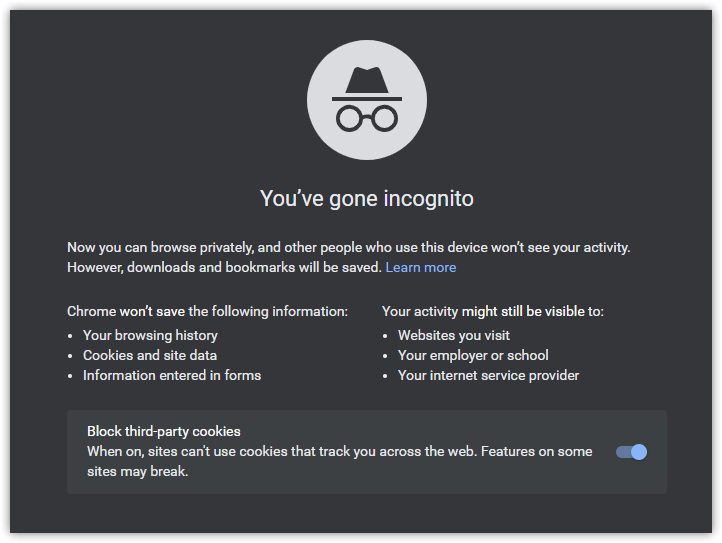Click "Information entered in forms" list item
This screenshot has width=722, height=543.
pyautogui.click(x=172, y=375)
